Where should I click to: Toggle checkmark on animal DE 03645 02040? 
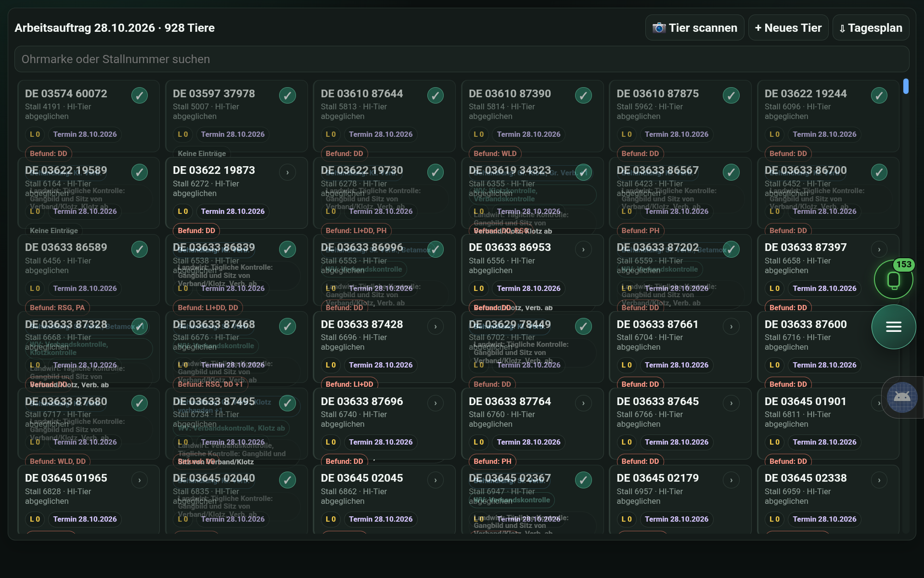click(287, 480)
